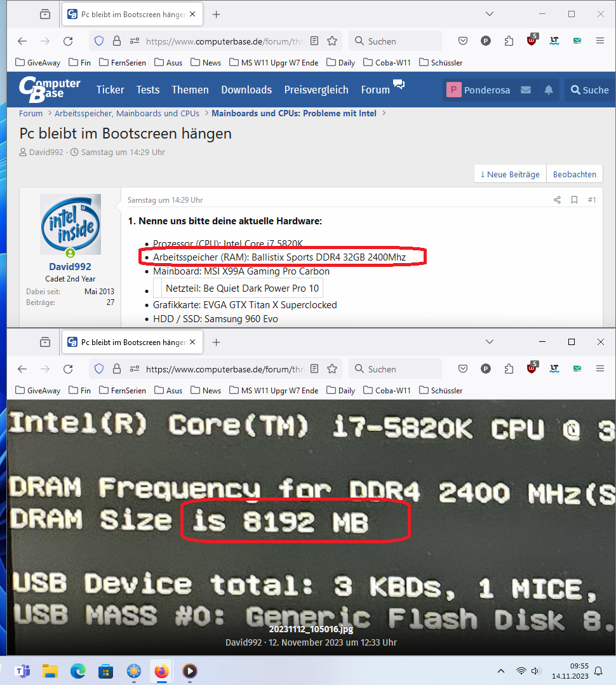Jump to Neue Beiträge
This screenshot has height=685, width=616.
tap(510, 174)
